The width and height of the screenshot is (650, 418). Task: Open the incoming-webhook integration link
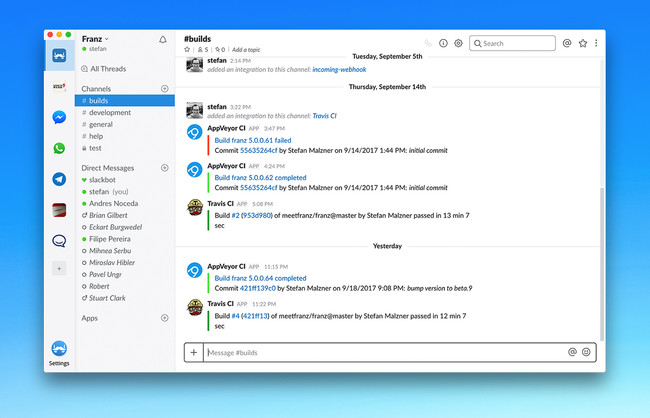coord(339,69)
